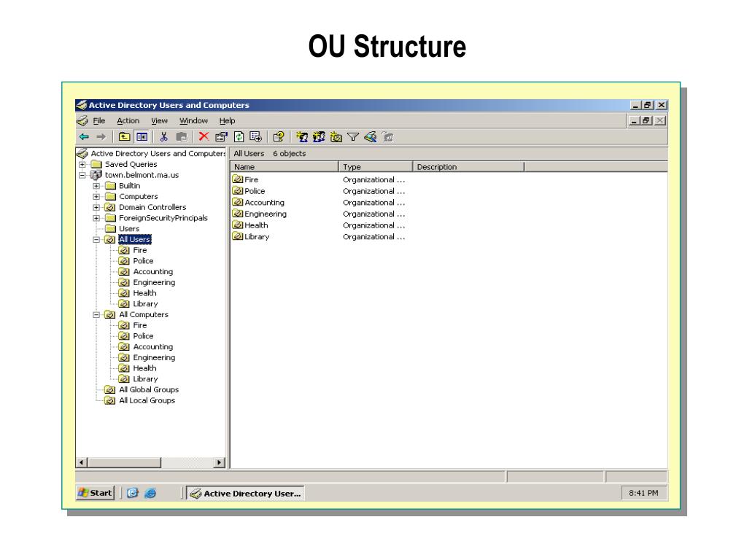Viewport: 747px width, 560px height.
Task: Click the Description column header
Action: [468, 167]
